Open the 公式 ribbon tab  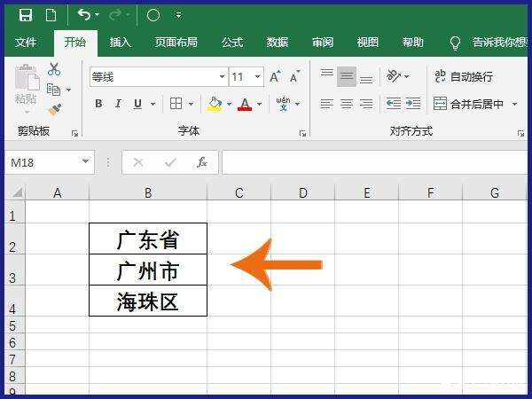tap(232, 43)
